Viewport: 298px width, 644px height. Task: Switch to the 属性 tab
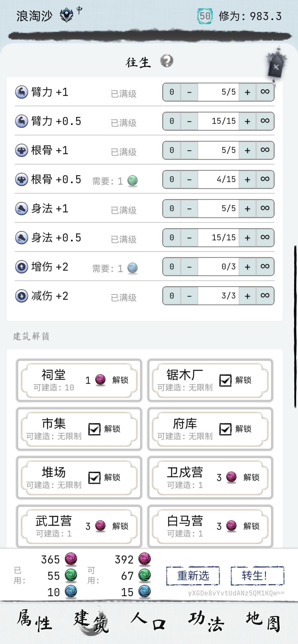tap(34, 622)
